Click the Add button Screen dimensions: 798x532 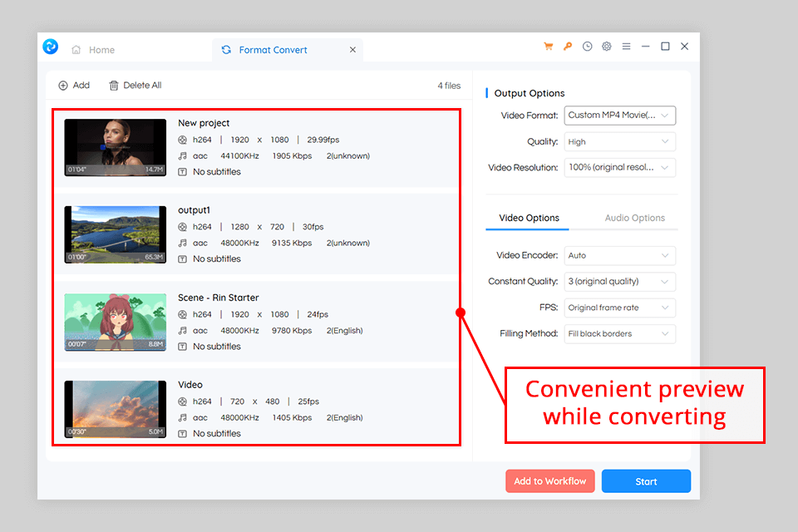click(74, 85)
